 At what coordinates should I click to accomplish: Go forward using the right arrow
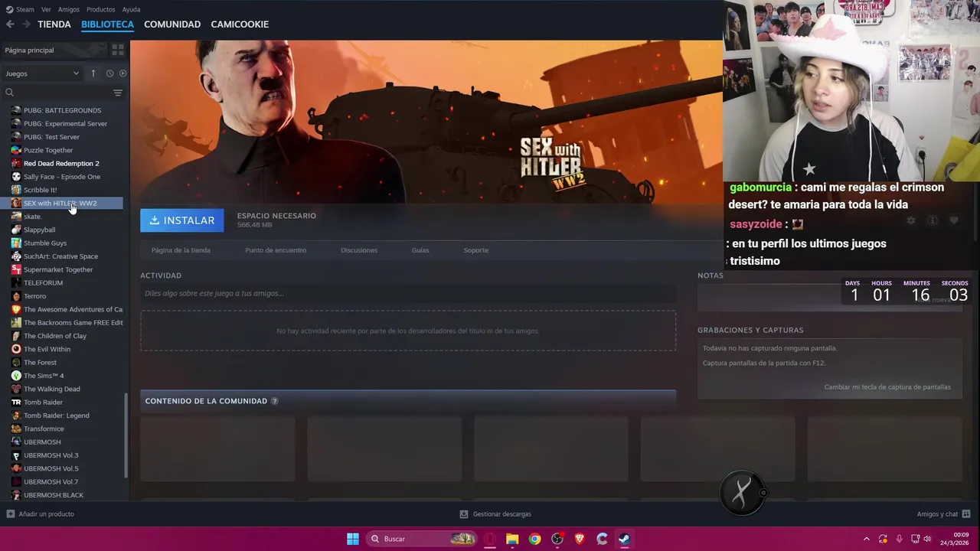(27, 24)
